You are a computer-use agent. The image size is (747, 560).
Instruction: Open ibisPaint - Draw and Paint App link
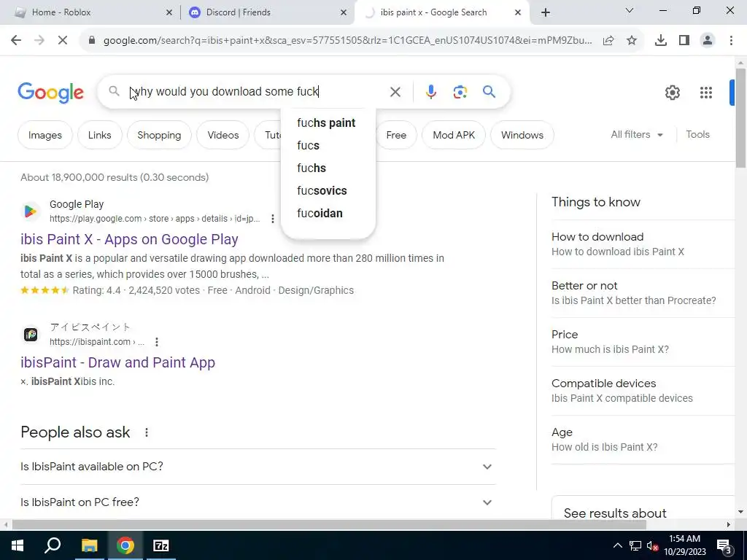click(x=117, y=362)
